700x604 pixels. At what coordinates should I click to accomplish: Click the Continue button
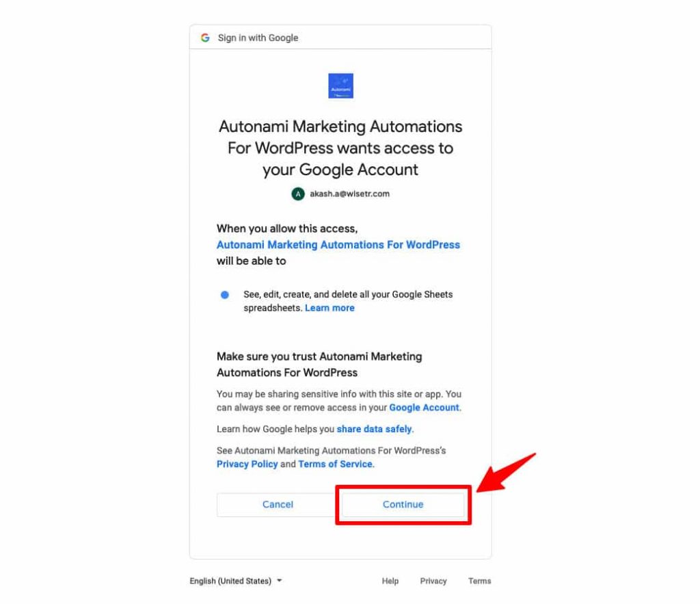pos(403,504)
